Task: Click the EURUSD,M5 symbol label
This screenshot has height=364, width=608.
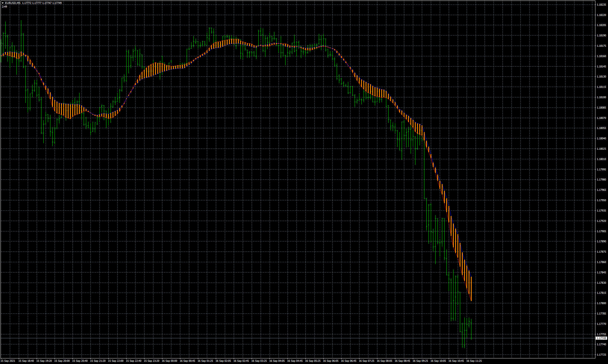Action: coord(13,3)
